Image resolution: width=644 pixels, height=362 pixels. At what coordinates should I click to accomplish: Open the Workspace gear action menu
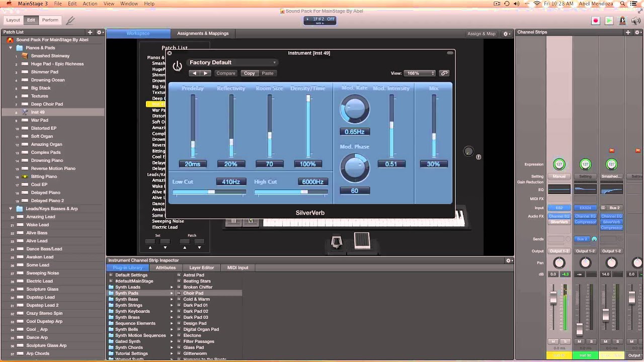click(x=507, y=33)
